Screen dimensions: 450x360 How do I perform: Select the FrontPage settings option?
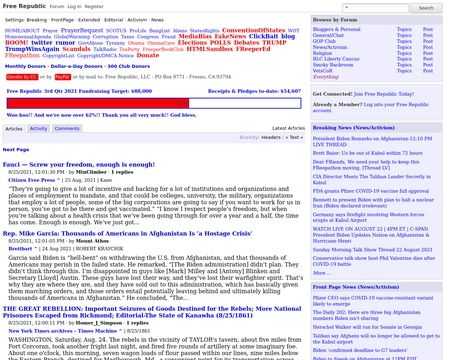click(62, 20)
